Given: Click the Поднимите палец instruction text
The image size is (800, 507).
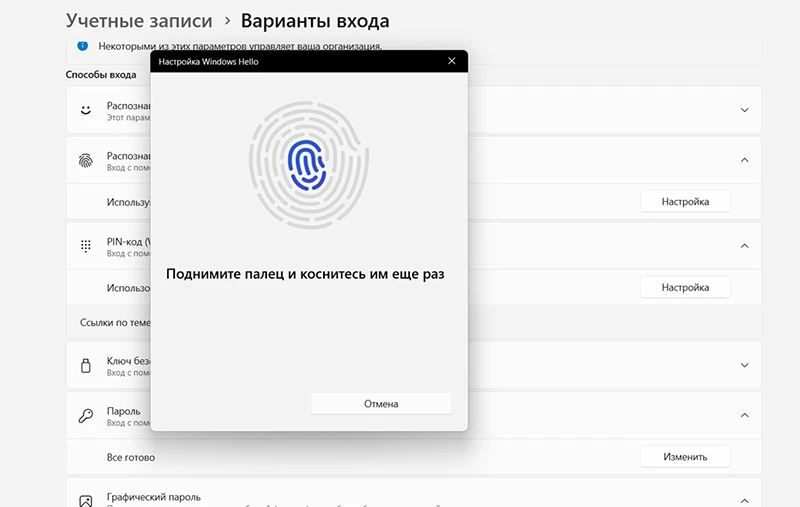Looking at the screenshot, I should coord(305,274).
